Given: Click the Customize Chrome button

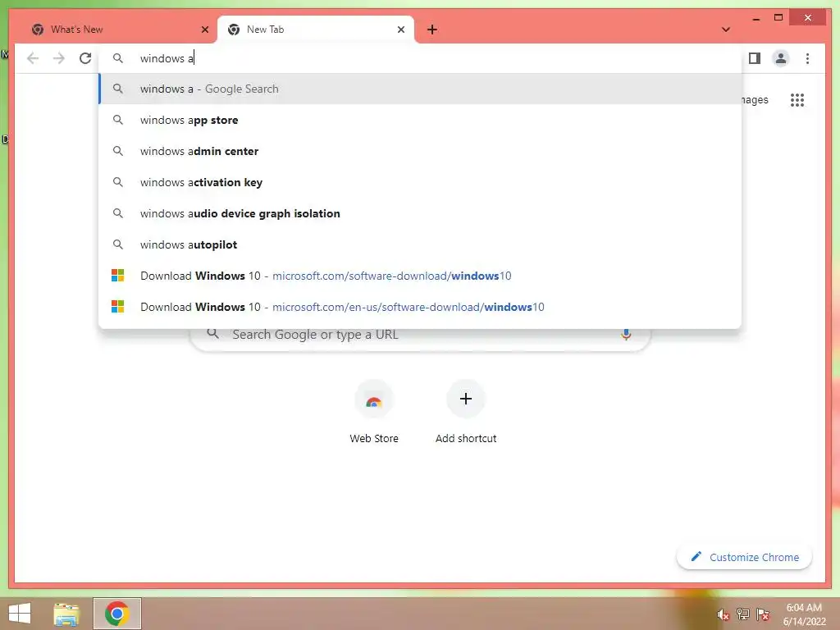Looking at the screenshot, I should [745, 557].
